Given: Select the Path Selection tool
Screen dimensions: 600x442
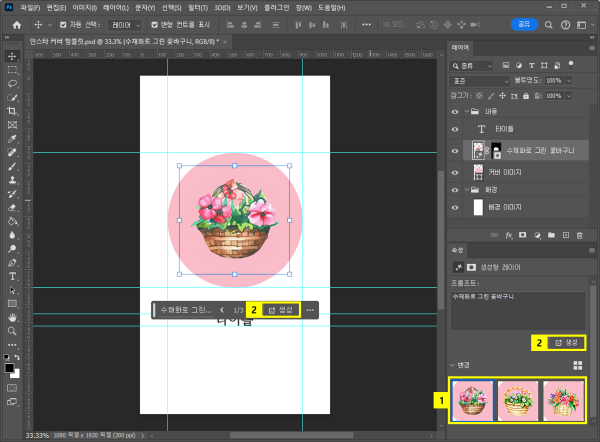Looking at the screenshot, I should pos(12,290).
